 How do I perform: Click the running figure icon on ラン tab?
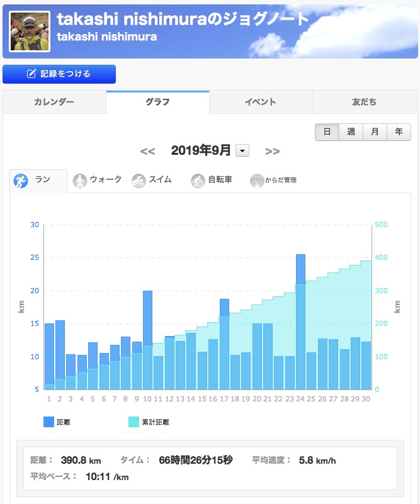click(x=21, y=181)
